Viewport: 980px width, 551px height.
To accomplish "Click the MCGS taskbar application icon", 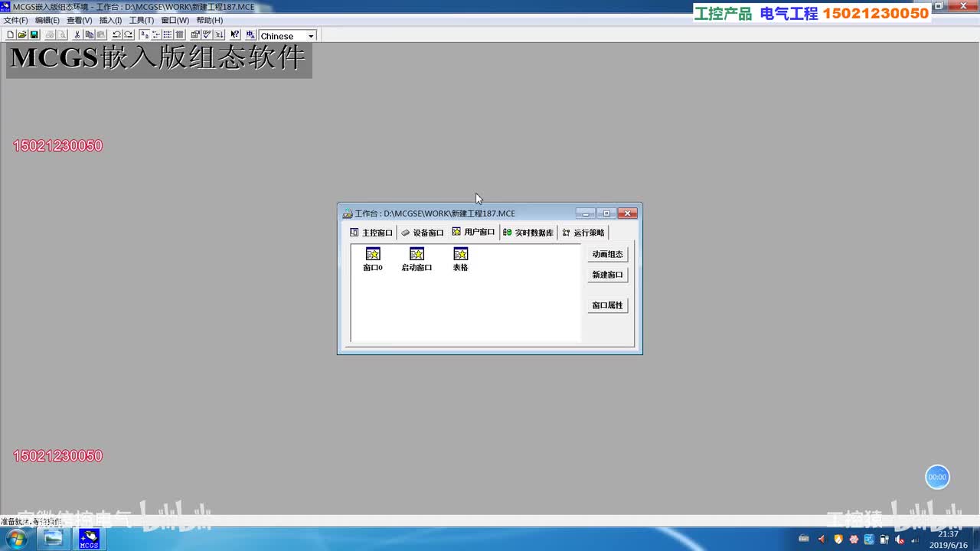I will (89, 539).
